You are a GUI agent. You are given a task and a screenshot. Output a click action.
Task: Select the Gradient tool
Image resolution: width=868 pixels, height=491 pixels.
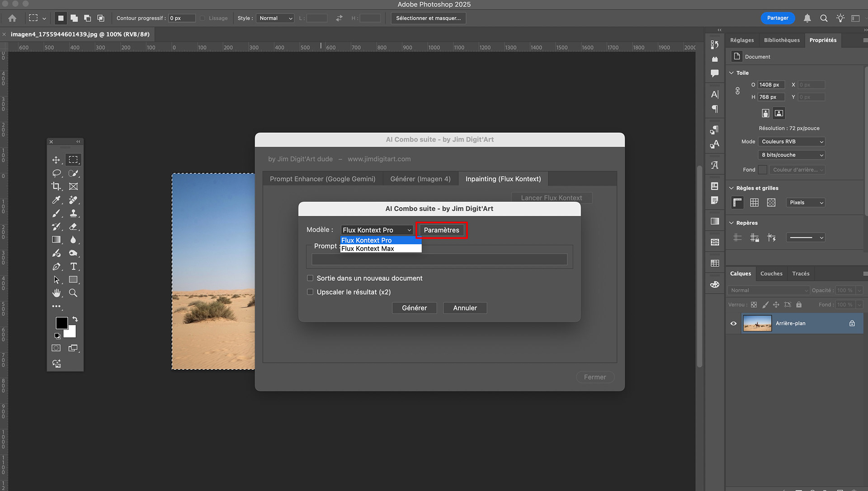coord(56,240)
